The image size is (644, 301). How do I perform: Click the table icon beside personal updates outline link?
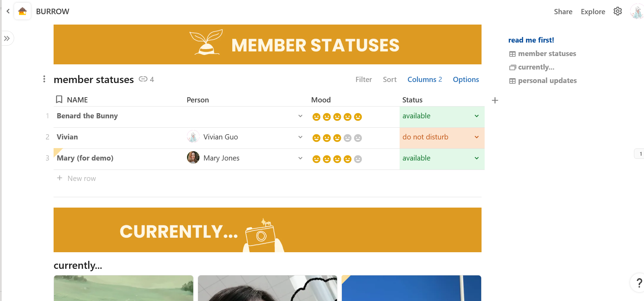[512, 81]
